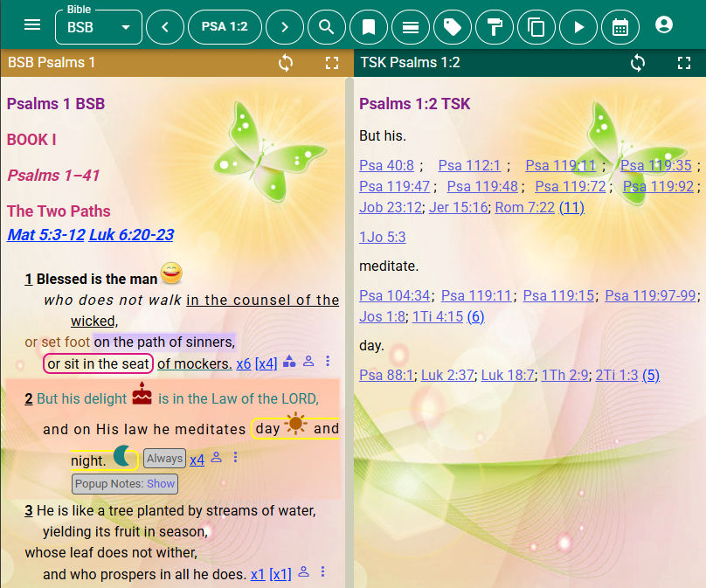Click the PSA 1:2 reference button
Viewport: 706px width, 588px height.
[x=225, y=26]
